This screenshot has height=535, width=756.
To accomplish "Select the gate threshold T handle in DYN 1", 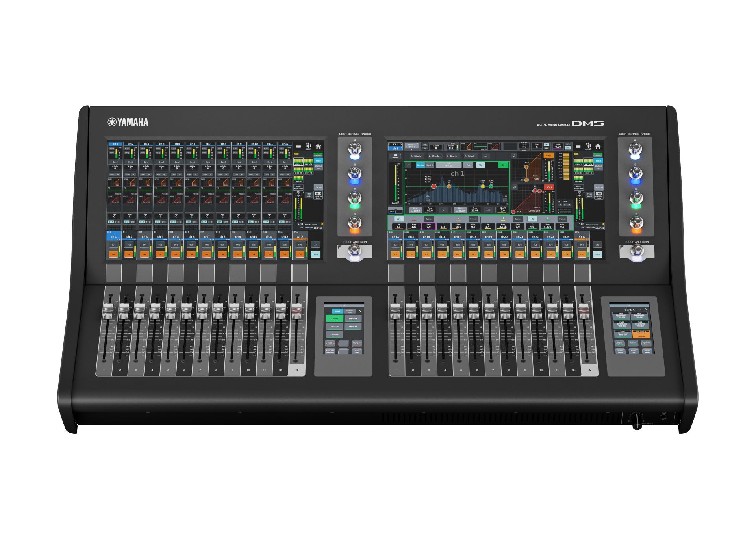I will click(526, 167).
